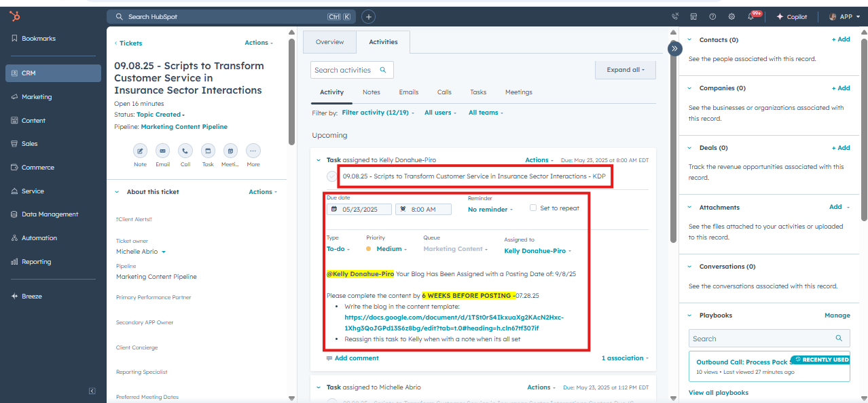
Task: Create a Task for the ticket
Action: click(208, 151)
